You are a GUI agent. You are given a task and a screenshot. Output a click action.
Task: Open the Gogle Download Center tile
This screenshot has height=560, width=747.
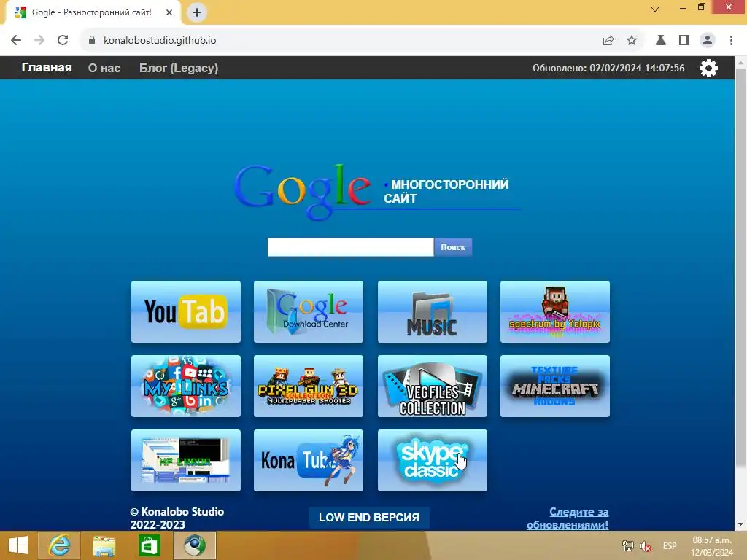(309, 311)
